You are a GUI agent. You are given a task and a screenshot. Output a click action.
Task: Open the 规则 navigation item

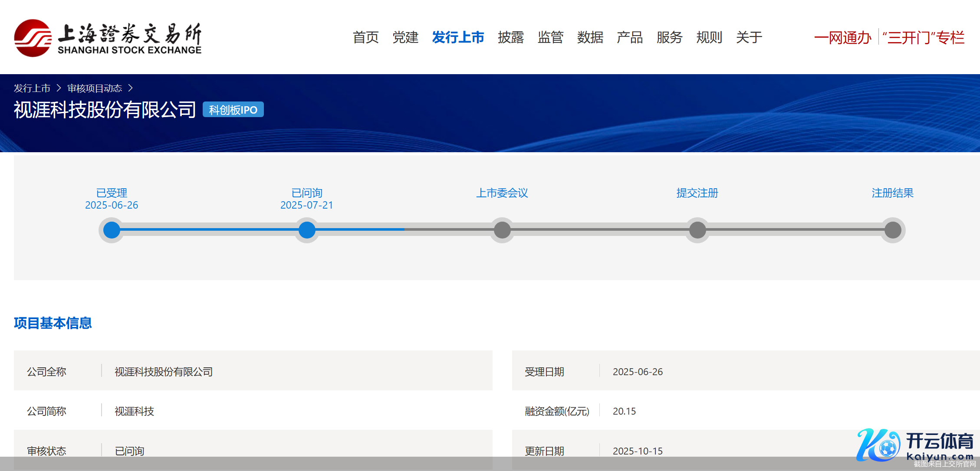pos(709,37)
